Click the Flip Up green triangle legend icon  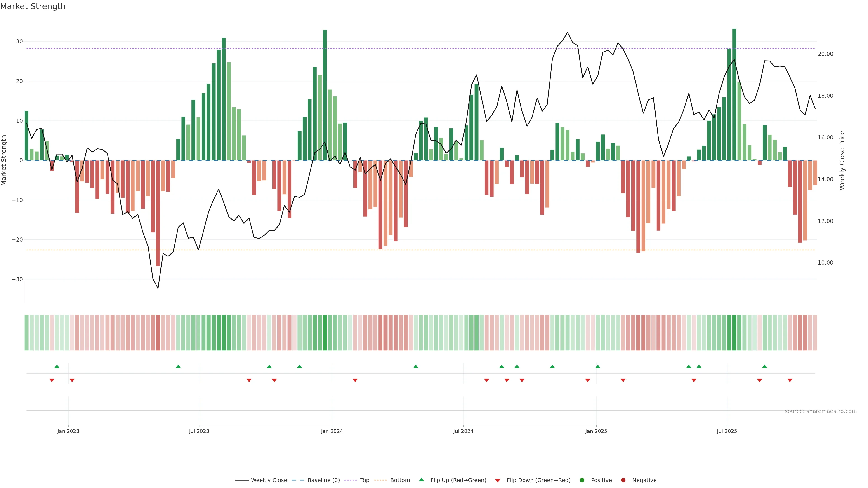tap(421, 480)
